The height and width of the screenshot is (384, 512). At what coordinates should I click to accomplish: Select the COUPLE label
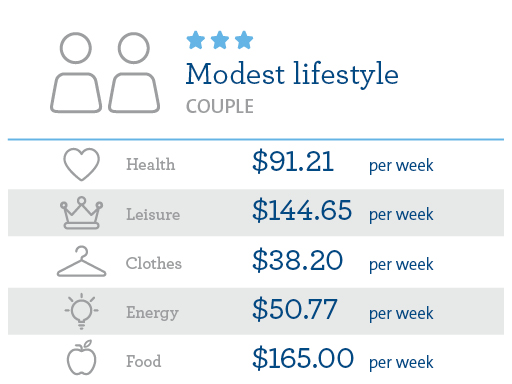pyautogui.click(x=220, y=107)
